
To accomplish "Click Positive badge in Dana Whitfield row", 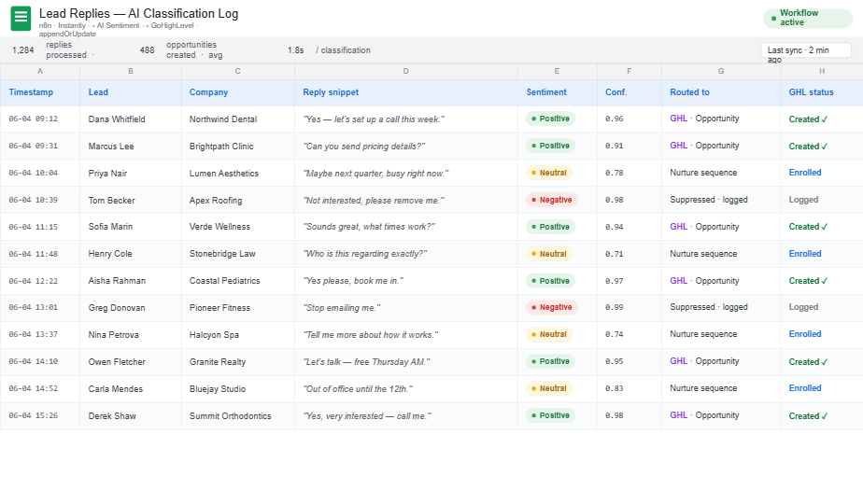I will pyautogui.click(x=550, y=119).
